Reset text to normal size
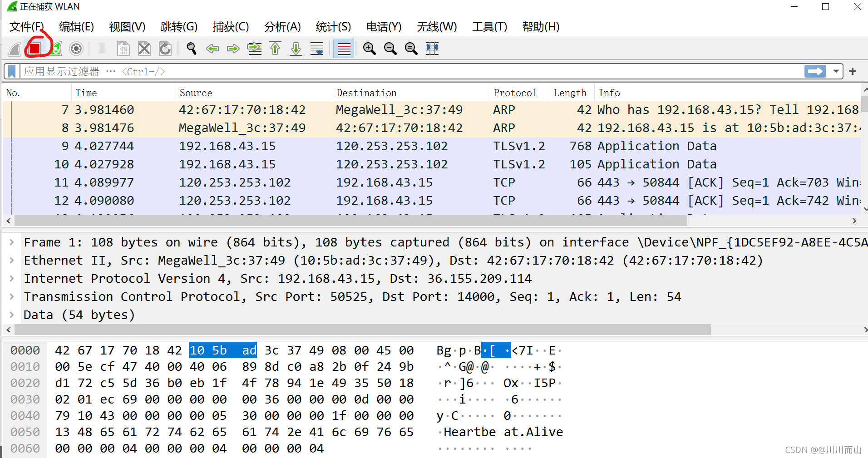 [x=411, y=49]
